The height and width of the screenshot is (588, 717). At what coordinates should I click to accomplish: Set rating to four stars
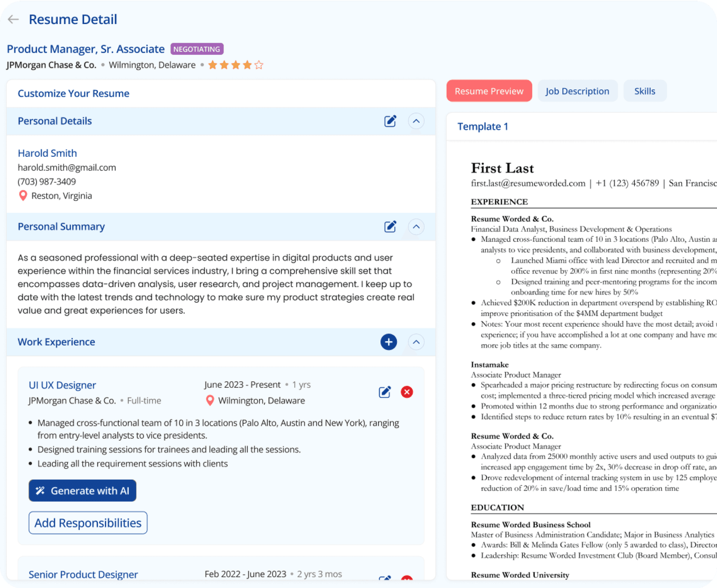pos(247,65)
